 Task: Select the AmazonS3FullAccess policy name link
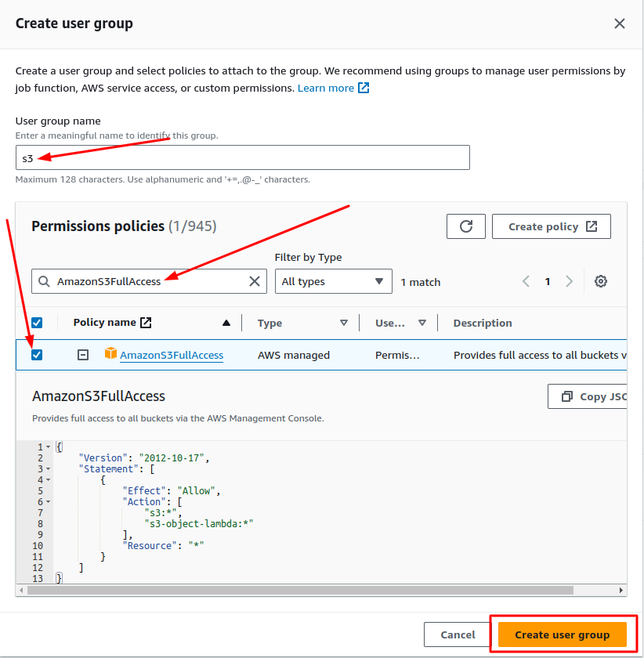(172, 355)
